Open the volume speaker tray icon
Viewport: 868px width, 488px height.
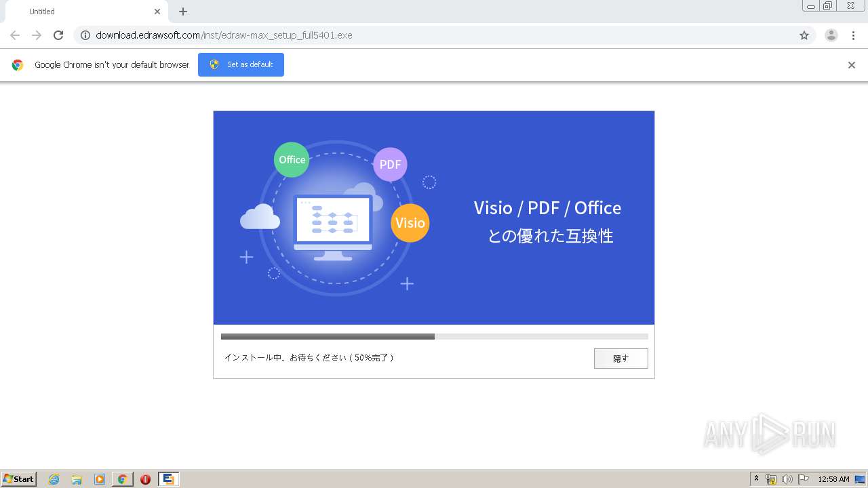coord(787,479)
